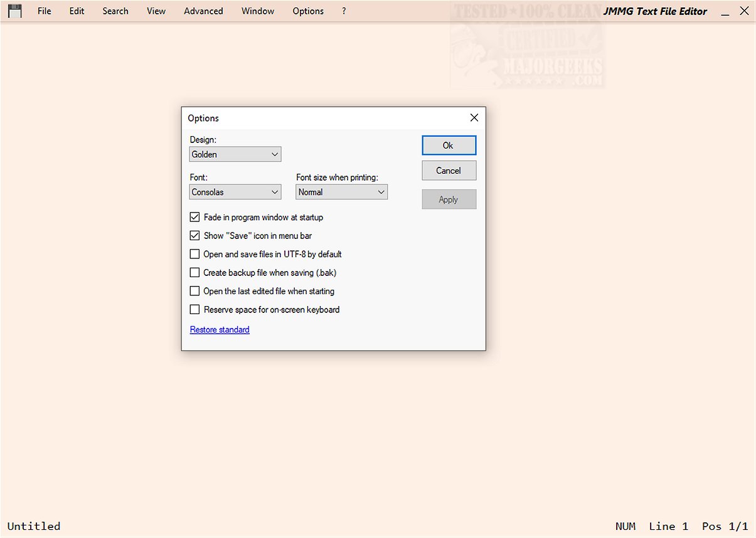Screen dimensions: 756x538
Task: Uncheck Show Save icon in menu bar
Action: pyautogui.click(x=194, y=235)
